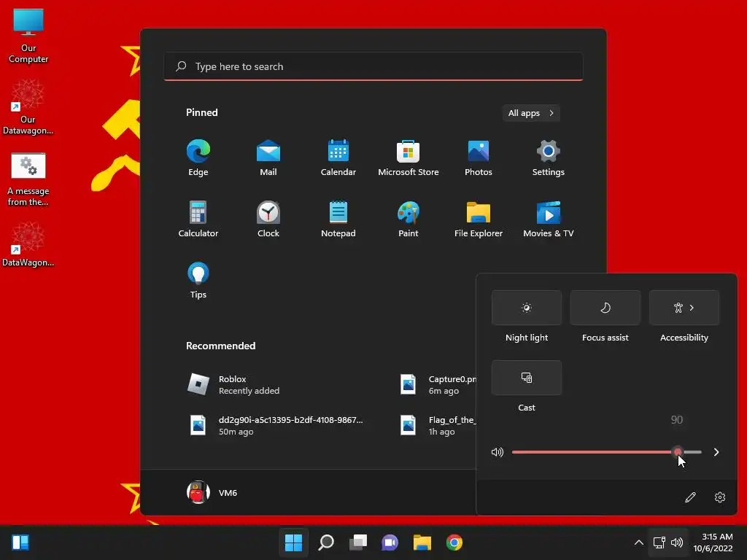Launch Google Chrome from the taskbar
Viewport: 747px width, 560px height.
tap(454, 542)
